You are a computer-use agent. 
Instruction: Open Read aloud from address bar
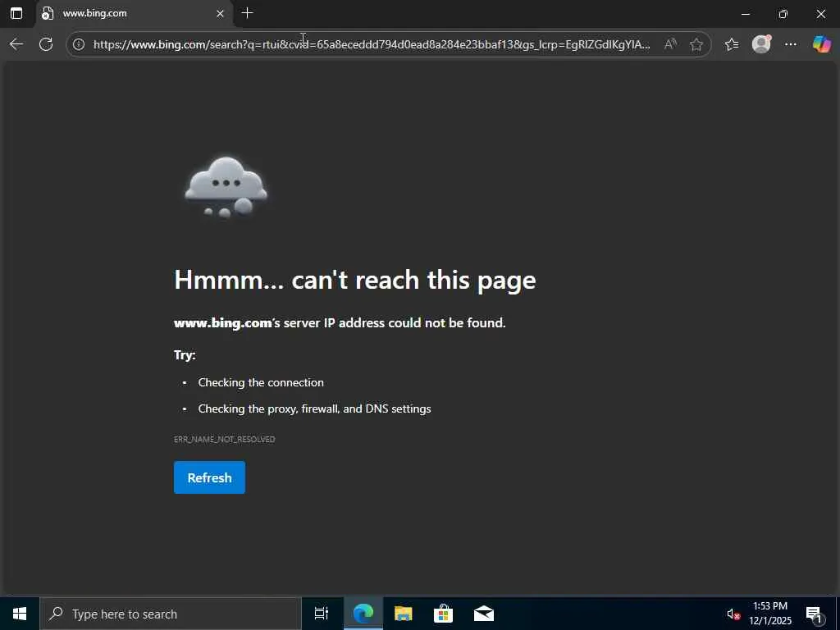click(670, 44)
